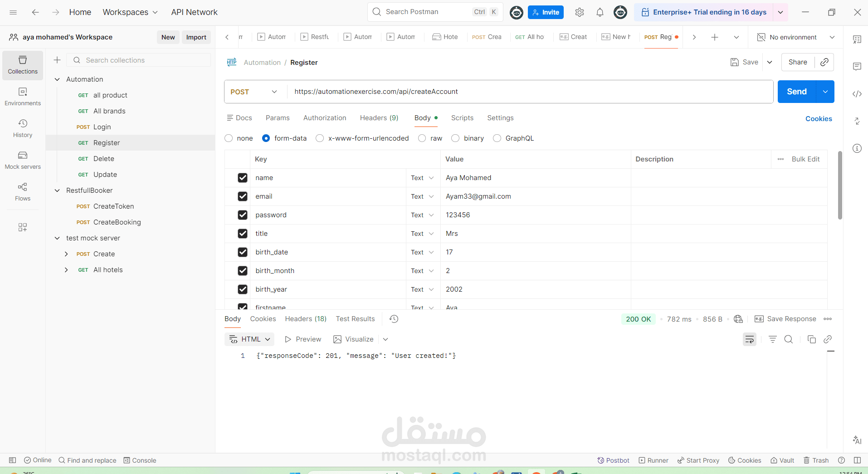Image resolution: width=868 pixels, height=474 pixels.
Task: Switch to the Params tab
Action: [x=278, y=118]
